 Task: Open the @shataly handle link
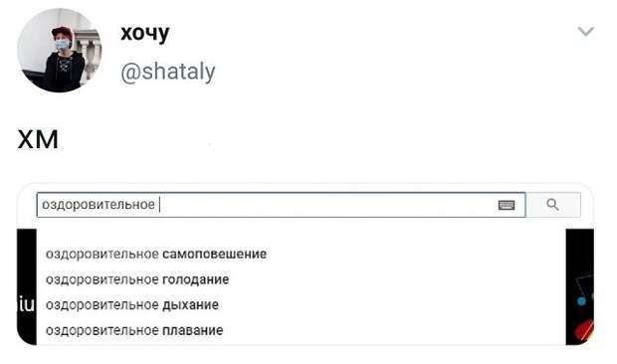(x=168, y=72)
